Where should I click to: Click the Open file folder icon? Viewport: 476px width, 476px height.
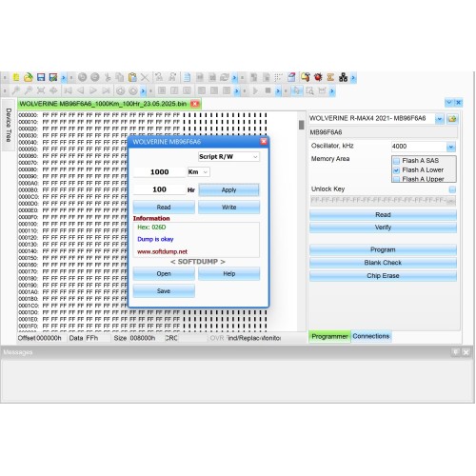pos(29,77)
